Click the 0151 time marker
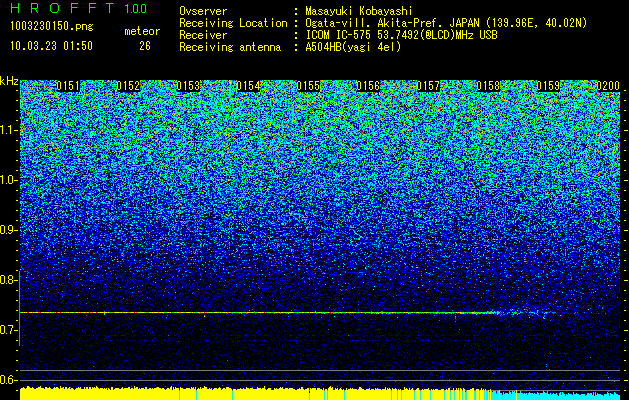 68,86
